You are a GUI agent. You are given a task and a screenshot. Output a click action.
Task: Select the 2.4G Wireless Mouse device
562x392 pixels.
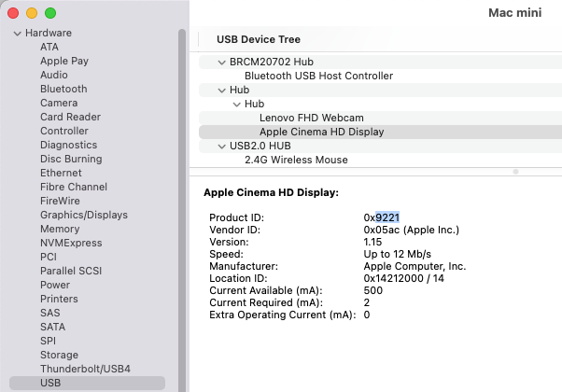(x=380, y=160)
